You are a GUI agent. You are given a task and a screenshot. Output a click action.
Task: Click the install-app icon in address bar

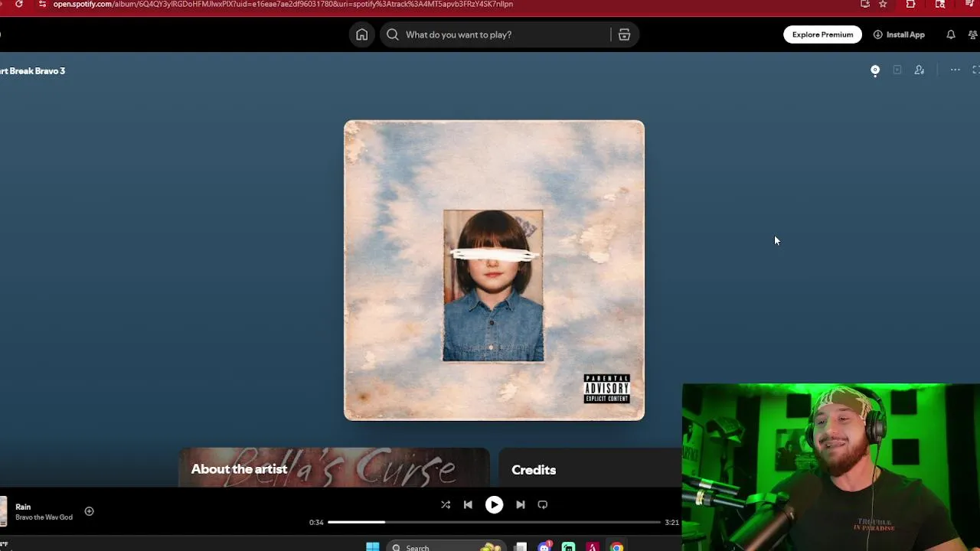pyautogui.click(x=865, y=4)
